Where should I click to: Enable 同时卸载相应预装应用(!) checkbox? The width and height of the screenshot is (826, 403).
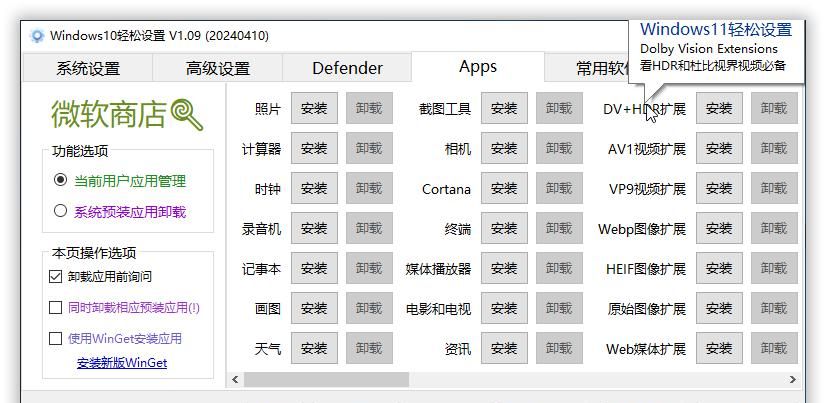tap(55, 308)
